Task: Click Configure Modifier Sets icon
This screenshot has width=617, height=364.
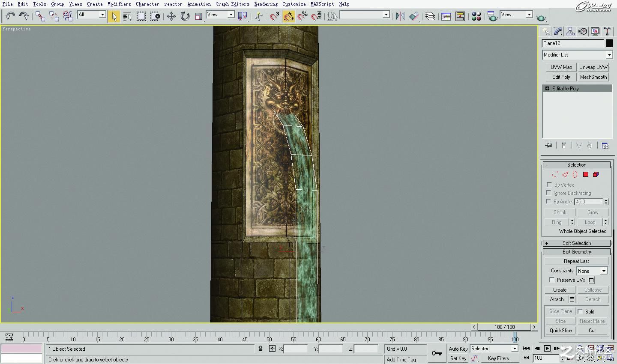Action: point(605,146)
